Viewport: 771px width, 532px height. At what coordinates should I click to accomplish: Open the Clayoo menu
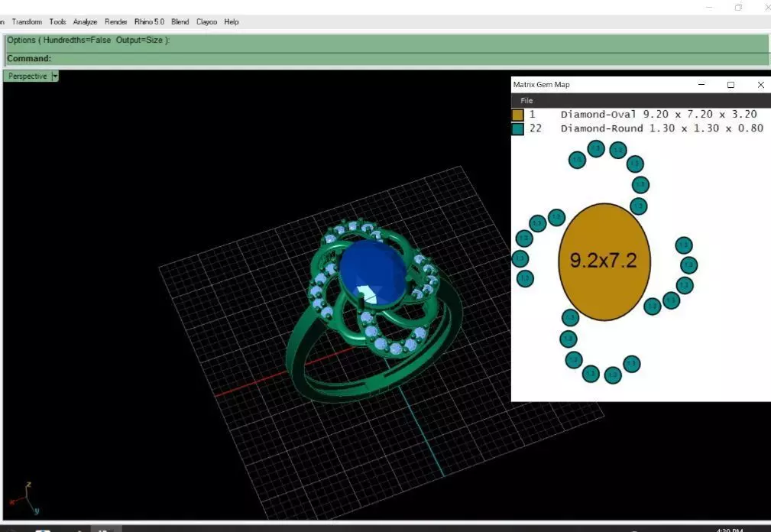(x=206, y=21)
